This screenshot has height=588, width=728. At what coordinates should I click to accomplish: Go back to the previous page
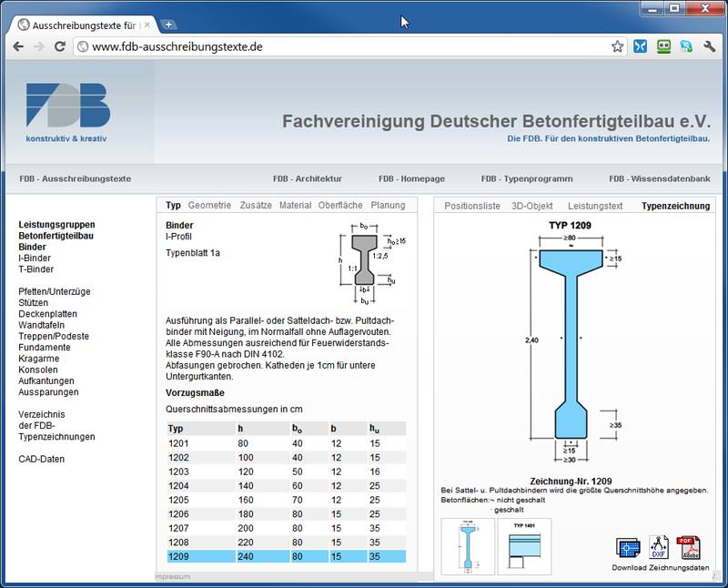[18, 46]
